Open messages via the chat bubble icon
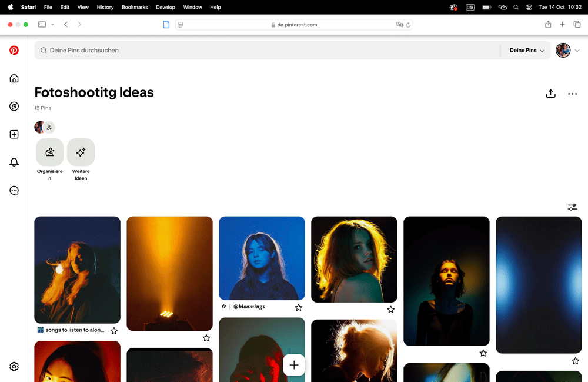Image resolution: width=588 pixels, height=382 pixels. pos(14,190)
